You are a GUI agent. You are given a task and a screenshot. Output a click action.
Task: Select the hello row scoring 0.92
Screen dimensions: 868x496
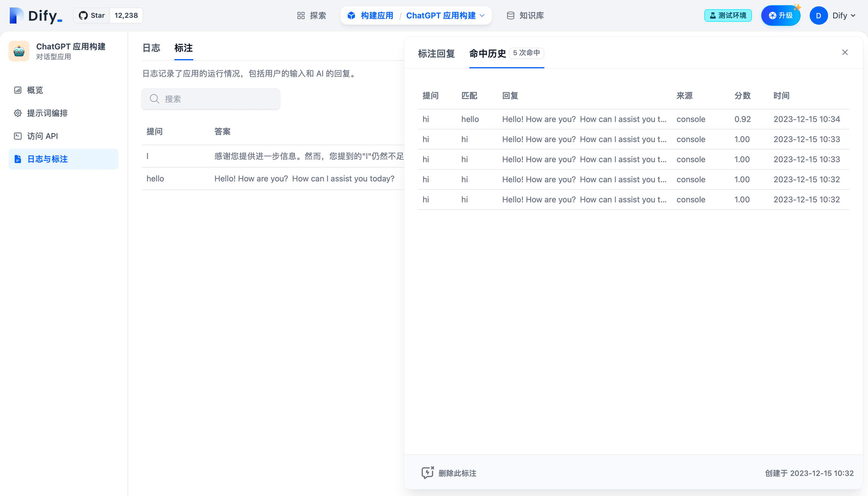click(603, 119)
